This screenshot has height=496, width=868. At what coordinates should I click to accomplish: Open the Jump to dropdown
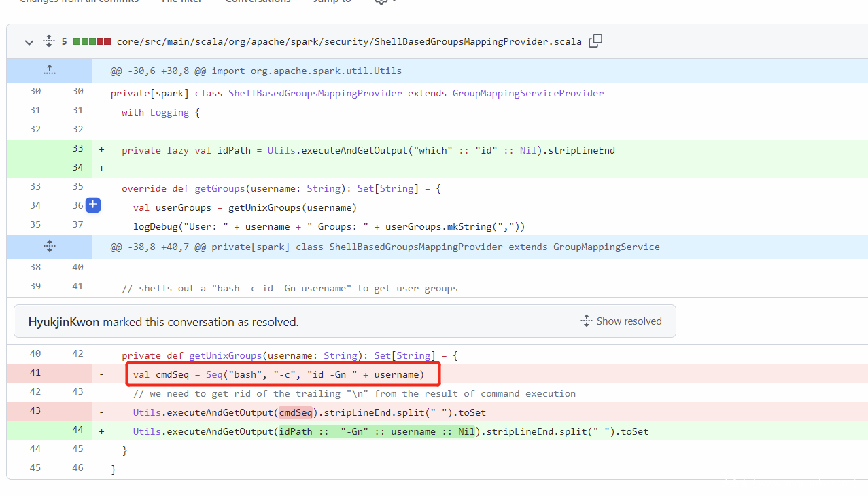pos(332,1)
